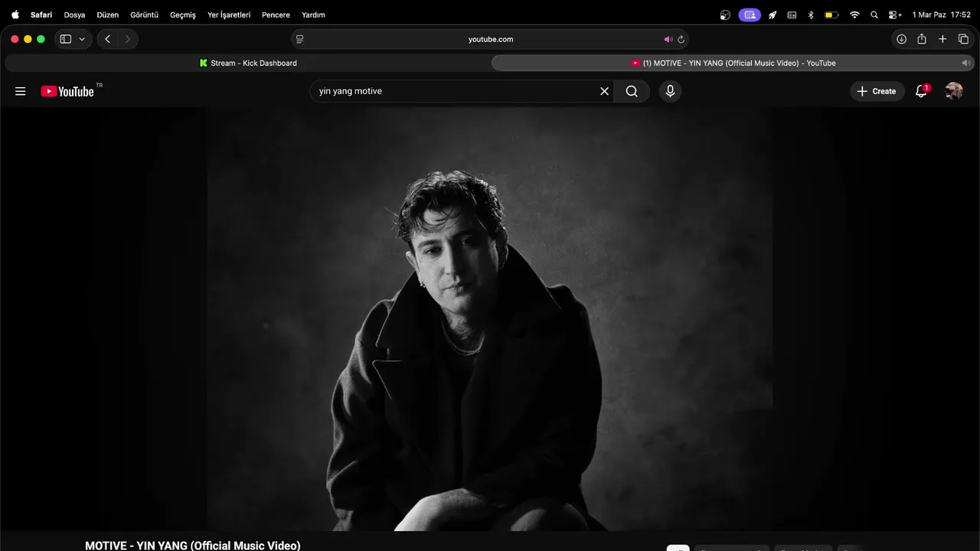Image resolution: width=980 pixels, height=551 pixels.
Task: Open the Pencere menu
Action: [276, 15]
